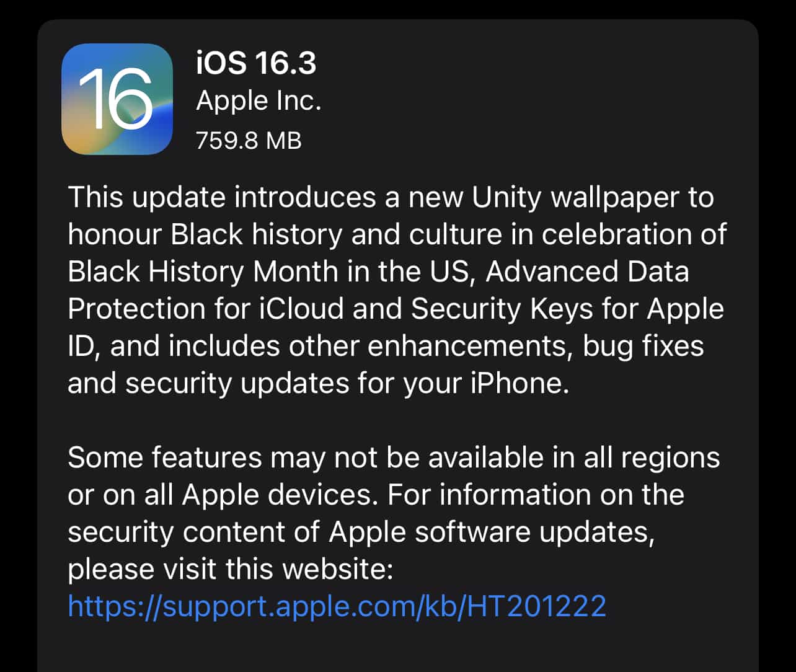Tap 'This update introduces' opening line
This screenshot has height=672, width=796.
click(x=231, y=198)
